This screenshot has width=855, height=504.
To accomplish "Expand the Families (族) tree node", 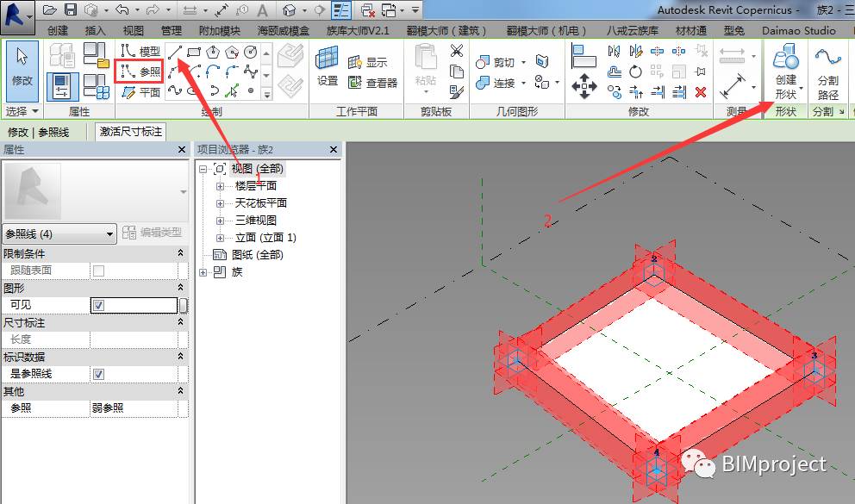I will coord(203,272).
